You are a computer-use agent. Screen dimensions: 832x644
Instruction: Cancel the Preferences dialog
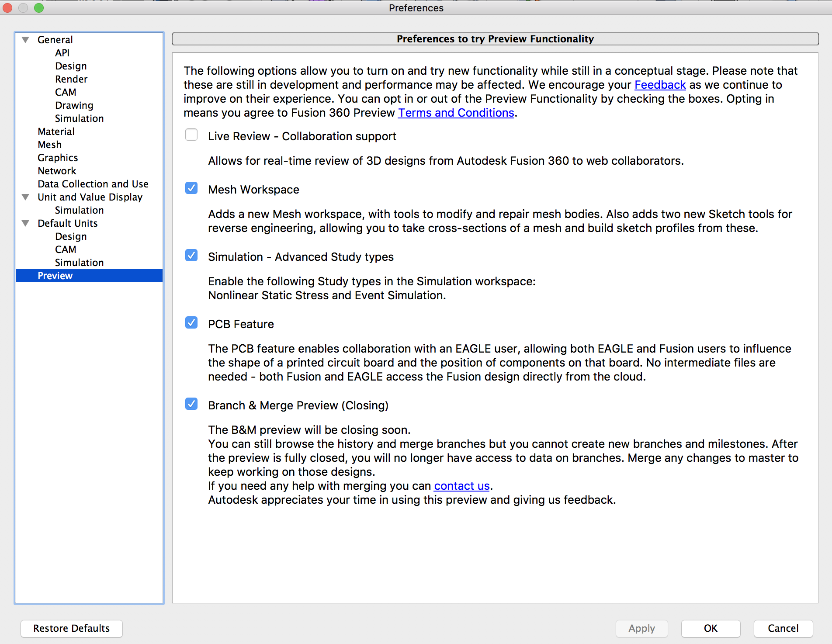pos(783,628)
